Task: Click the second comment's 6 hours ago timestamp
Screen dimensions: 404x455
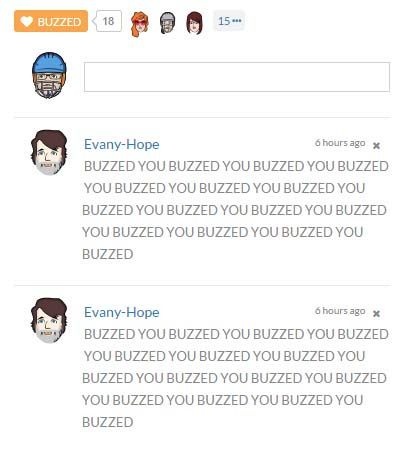Action: tap(340, 311)
